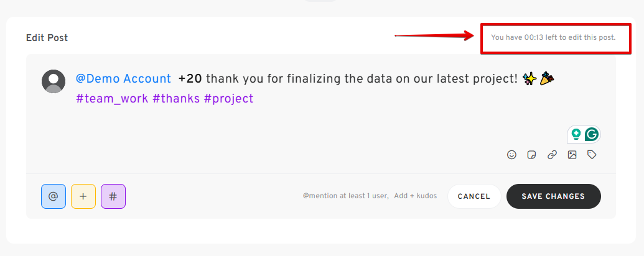Click the Grammarly lightbulb suggestions icon

tap(576, 134)
